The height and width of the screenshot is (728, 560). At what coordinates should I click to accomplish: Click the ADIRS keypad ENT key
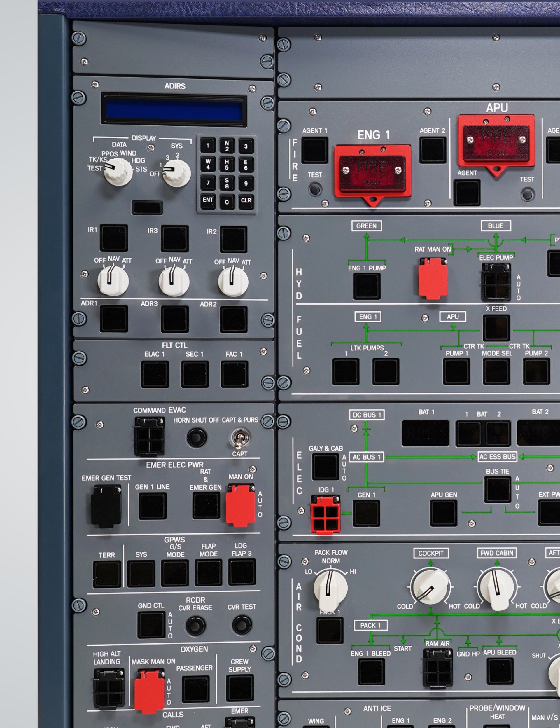[x=208, y=200]
